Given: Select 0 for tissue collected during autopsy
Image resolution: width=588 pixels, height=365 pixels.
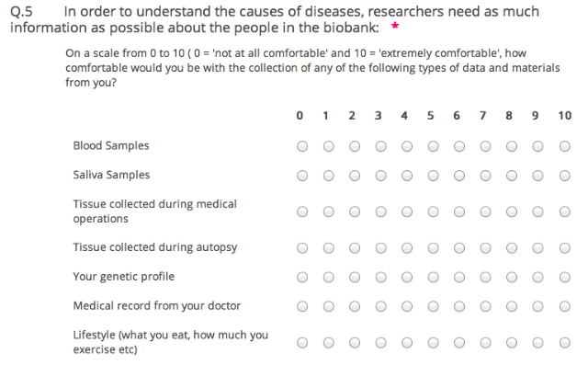Looking at the screenshot, I should (302, 248).
